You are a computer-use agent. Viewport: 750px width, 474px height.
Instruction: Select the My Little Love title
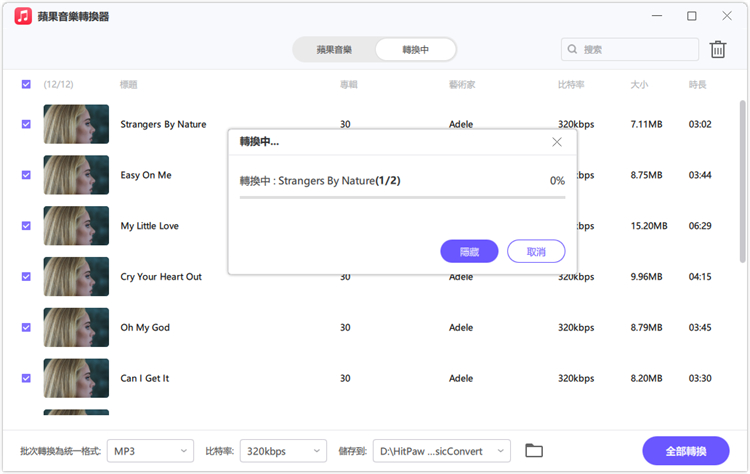pyautogui.click(x=149, y=226)
